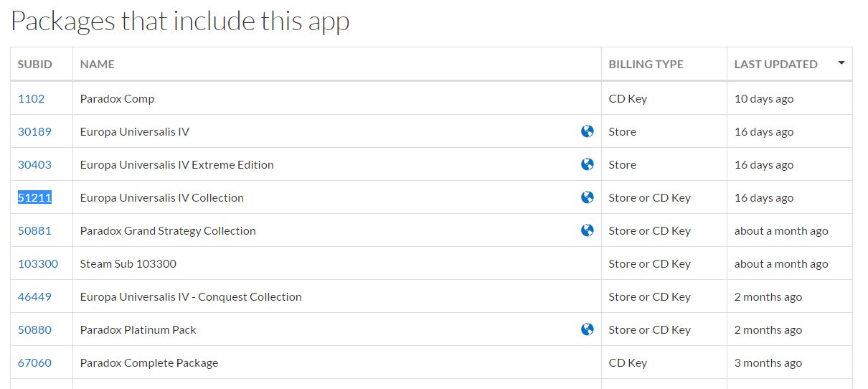Sort by LAST UPDATED header text
Screen dimensions: 868x389
[x=776, y=64]
